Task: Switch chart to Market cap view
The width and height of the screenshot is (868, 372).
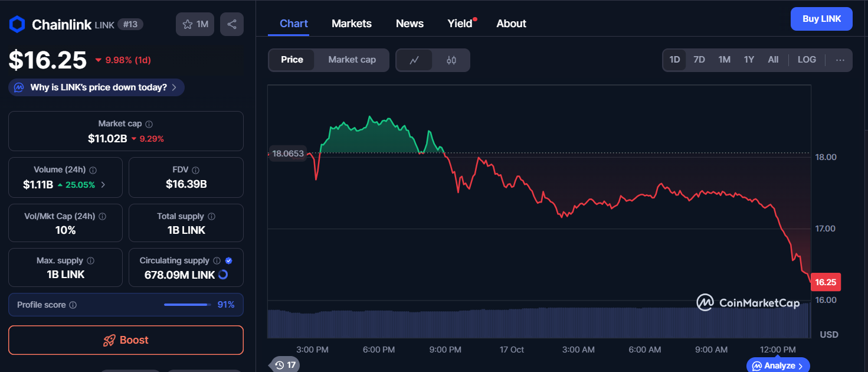Action: click(x=352, y=60)
